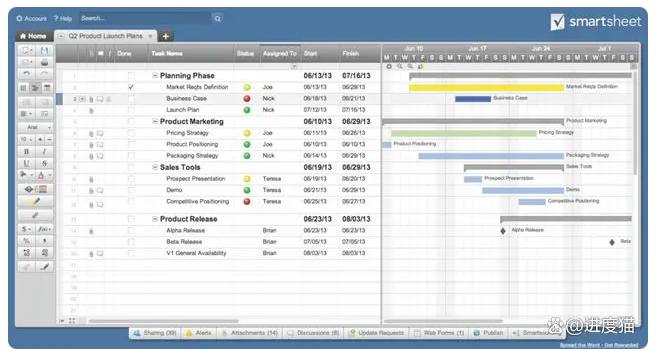656x360 pixels.
Task: Click the Publish tab at bottom
Action: 488,333
